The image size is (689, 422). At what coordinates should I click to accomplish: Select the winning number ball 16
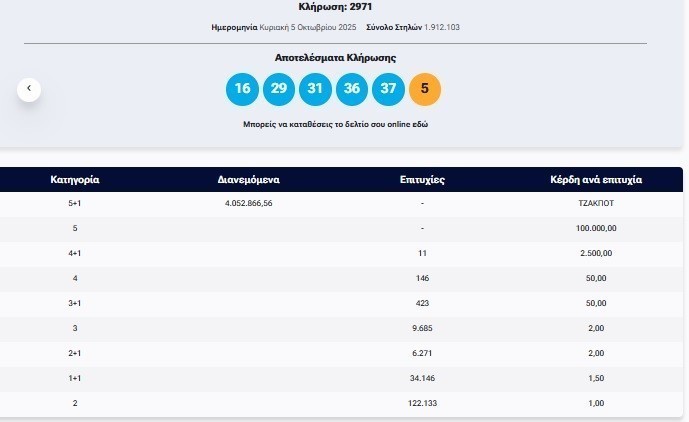(242, 89)
